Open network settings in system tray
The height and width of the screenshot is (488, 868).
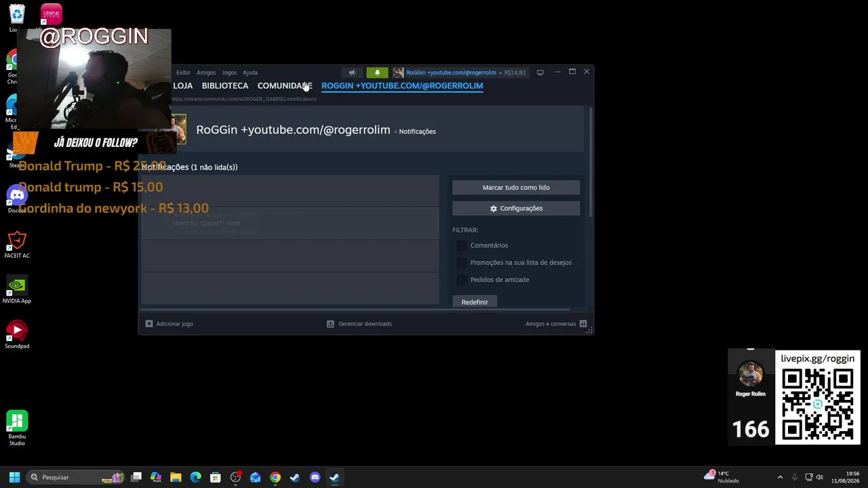tap(808, 477)
